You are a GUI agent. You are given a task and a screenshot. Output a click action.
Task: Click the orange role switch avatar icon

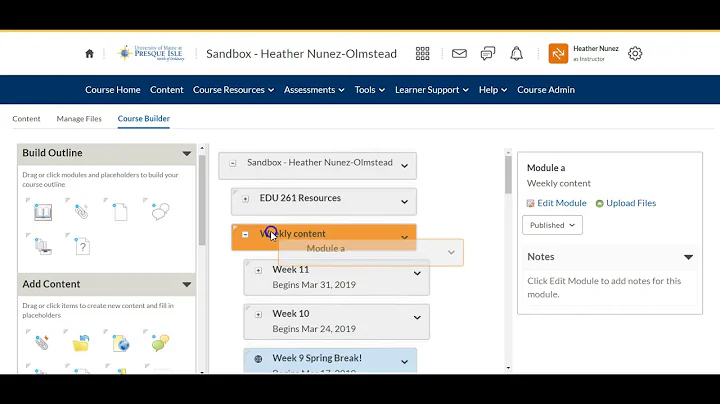tap(558, 54)
